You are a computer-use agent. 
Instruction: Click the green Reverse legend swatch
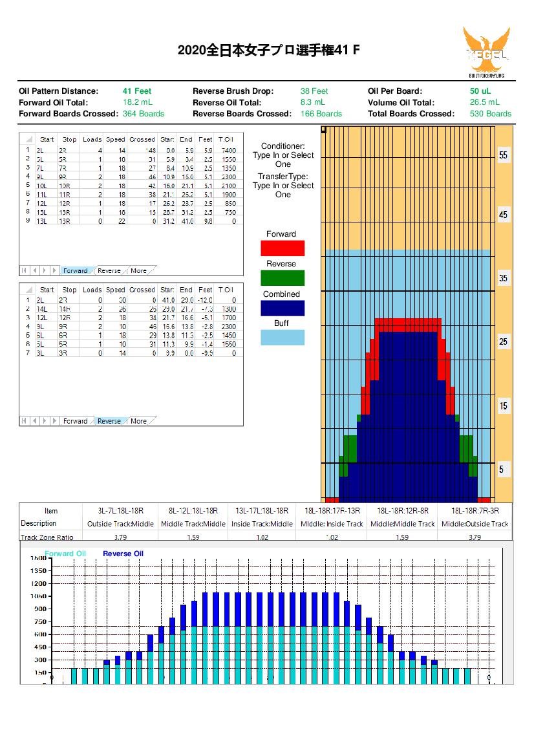coord(283,278)
